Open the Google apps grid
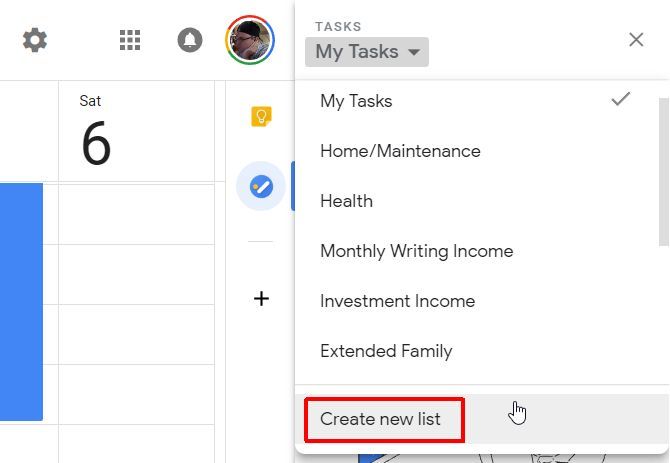This screenshot has height=463, width=670. pos(130,40)
